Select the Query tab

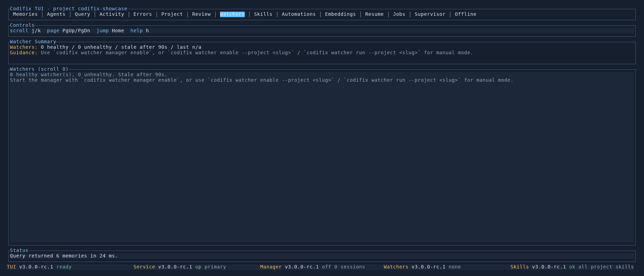click(x=82, y=14)
